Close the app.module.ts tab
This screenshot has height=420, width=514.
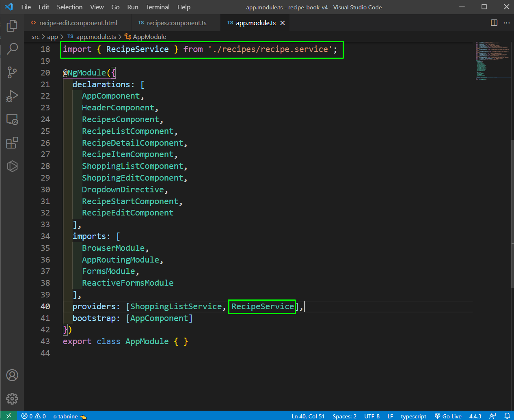pyautogui.click(x=283, y=23)
